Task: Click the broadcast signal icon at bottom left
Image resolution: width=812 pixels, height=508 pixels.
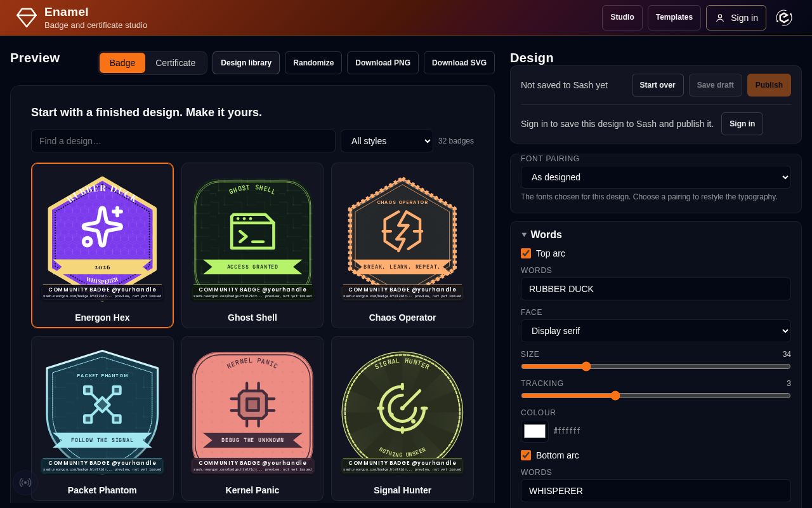Action: 25,483
